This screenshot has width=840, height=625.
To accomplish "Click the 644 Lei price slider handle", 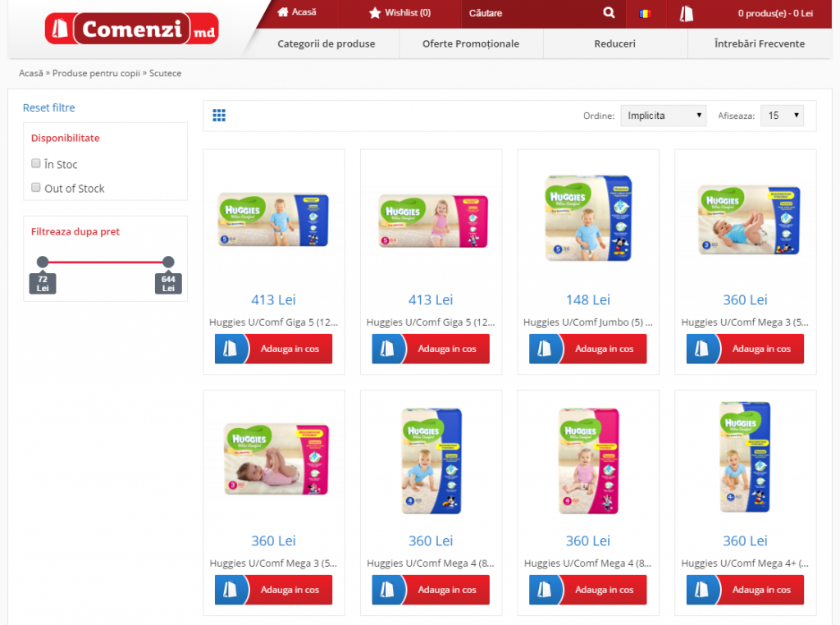I will [x=168, y=262].
